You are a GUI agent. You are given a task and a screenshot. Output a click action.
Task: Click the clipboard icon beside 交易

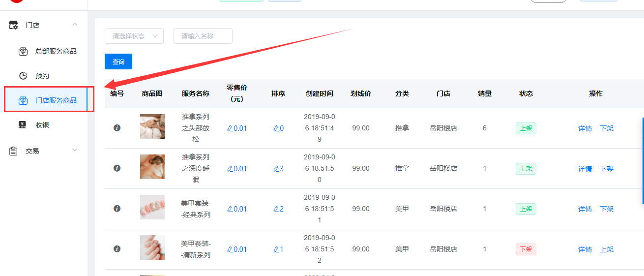14,151
